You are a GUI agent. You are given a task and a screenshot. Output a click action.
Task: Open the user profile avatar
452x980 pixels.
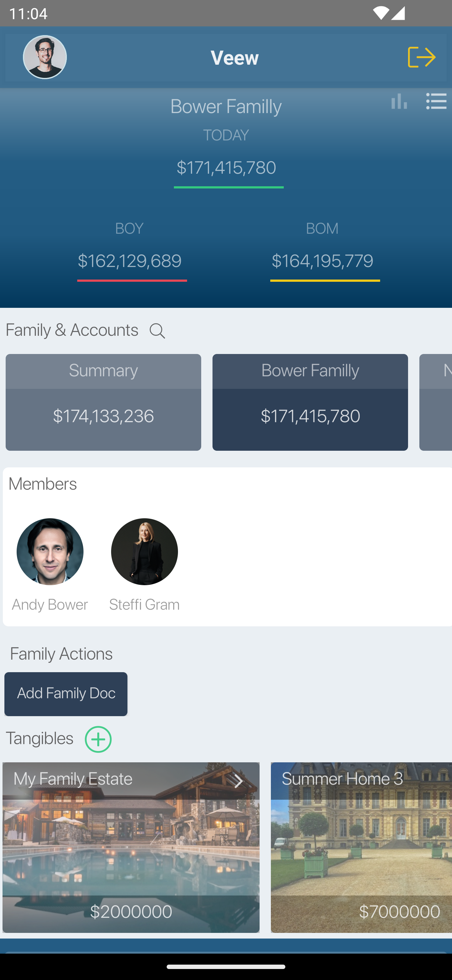(45, 57)
